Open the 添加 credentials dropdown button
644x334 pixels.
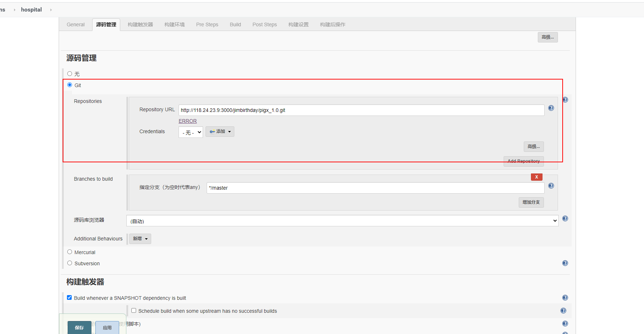[x=220, y=131]
